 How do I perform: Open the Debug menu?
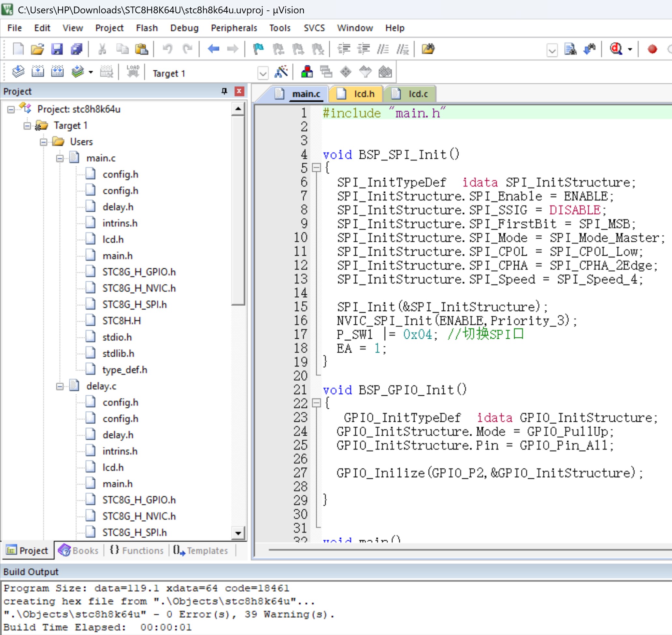(184, 28)
